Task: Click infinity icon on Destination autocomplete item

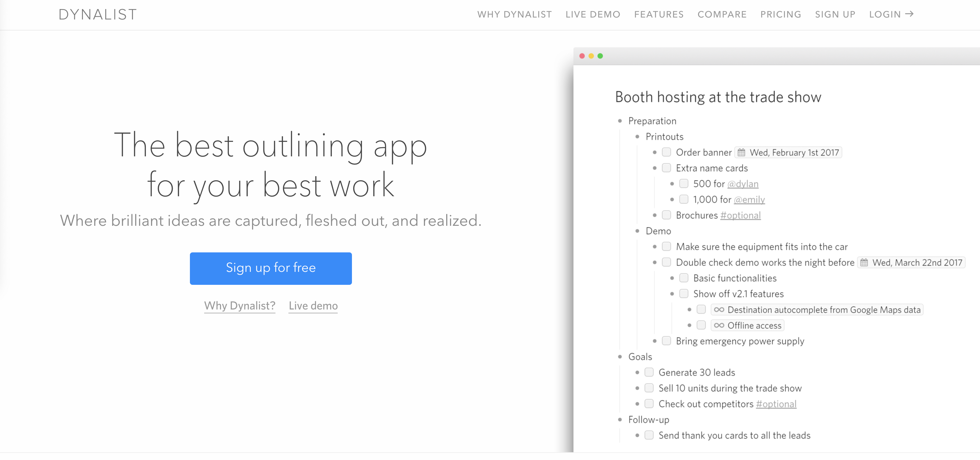Action: pos(719,309)
